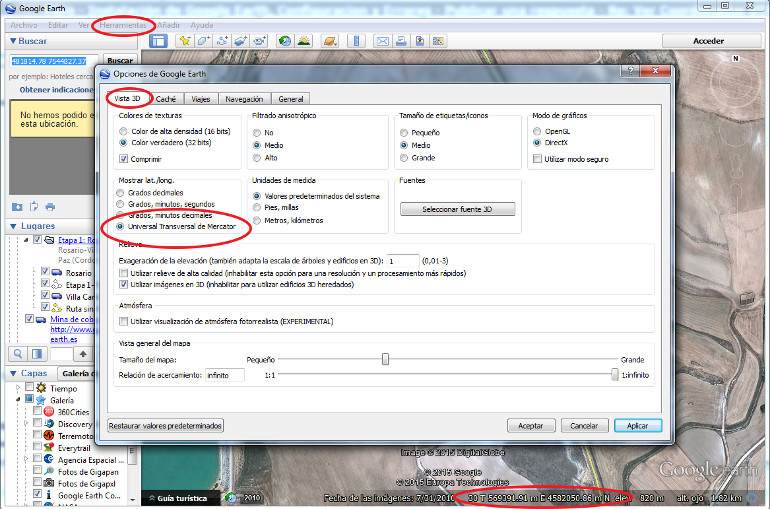
Task: Uncheck the Comprimir checkbox
Action: (124, 158)
